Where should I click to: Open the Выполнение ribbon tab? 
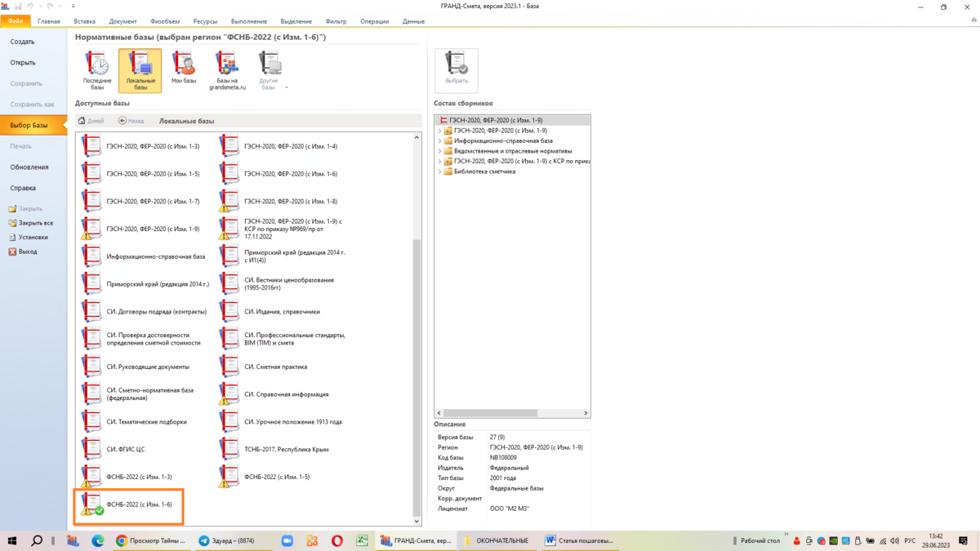pos(249,21)
